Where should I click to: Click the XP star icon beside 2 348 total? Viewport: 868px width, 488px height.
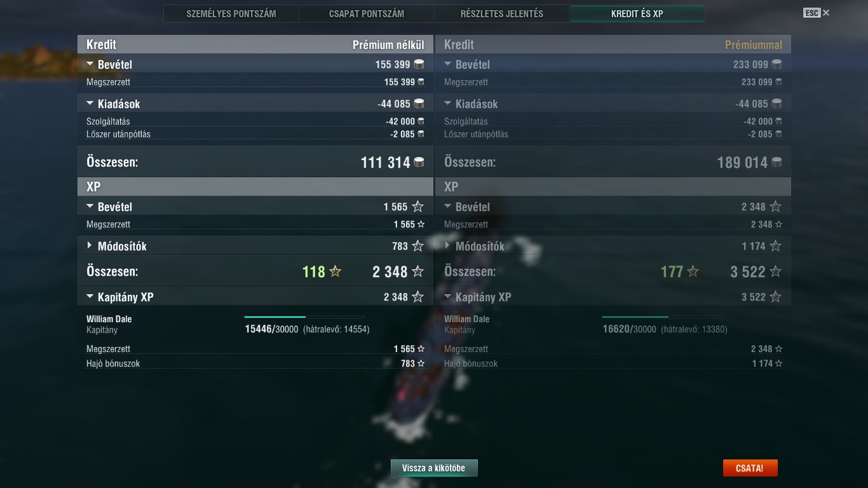417,272
